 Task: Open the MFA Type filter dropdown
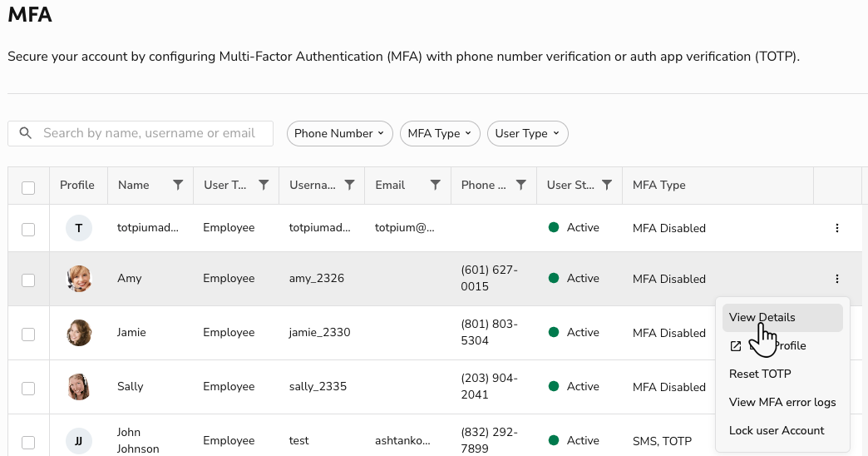(x=439, y=133)
